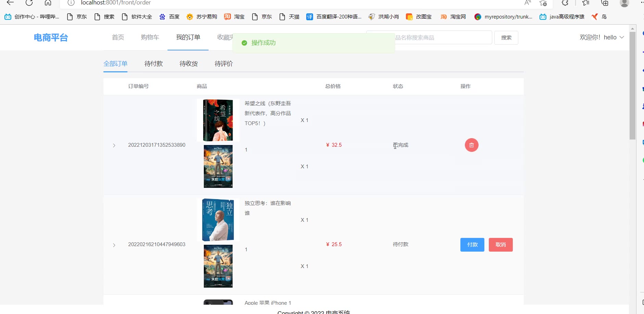Switch to the 待付款 tab
The image size is (644, 314).
[153, 64]
